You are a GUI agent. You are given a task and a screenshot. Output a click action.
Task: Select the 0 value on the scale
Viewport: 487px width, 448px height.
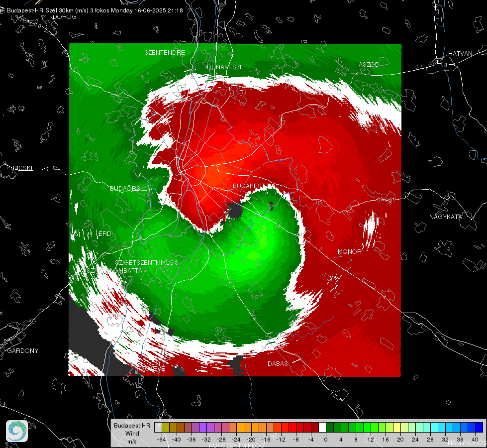[x=325, y=440]
